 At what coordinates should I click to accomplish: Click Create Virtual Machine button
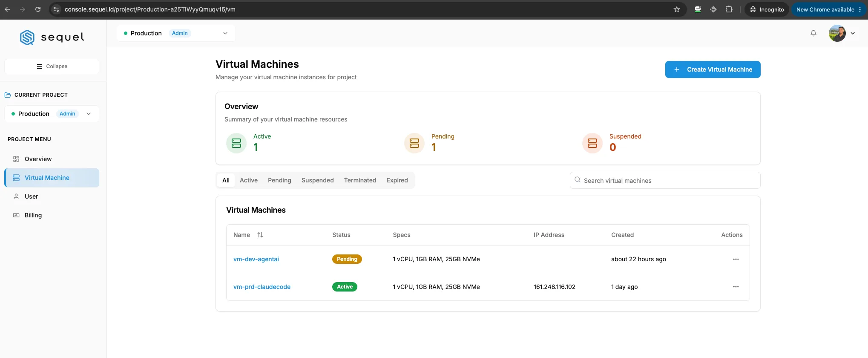pos(713,69)
